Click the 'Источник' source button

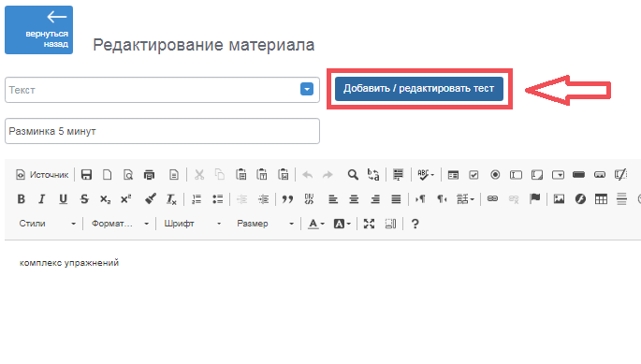pyautogui.click(x=42, y=175)
